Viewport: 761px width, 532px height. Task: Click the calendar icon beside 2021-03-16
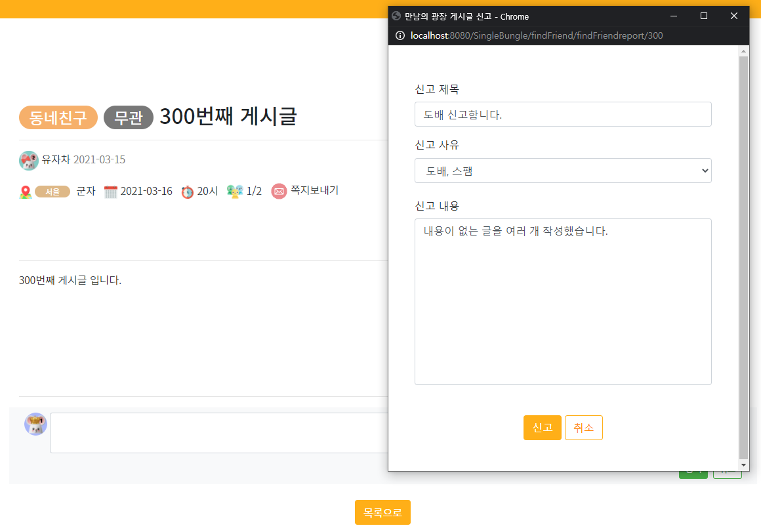tap(110, 191)
